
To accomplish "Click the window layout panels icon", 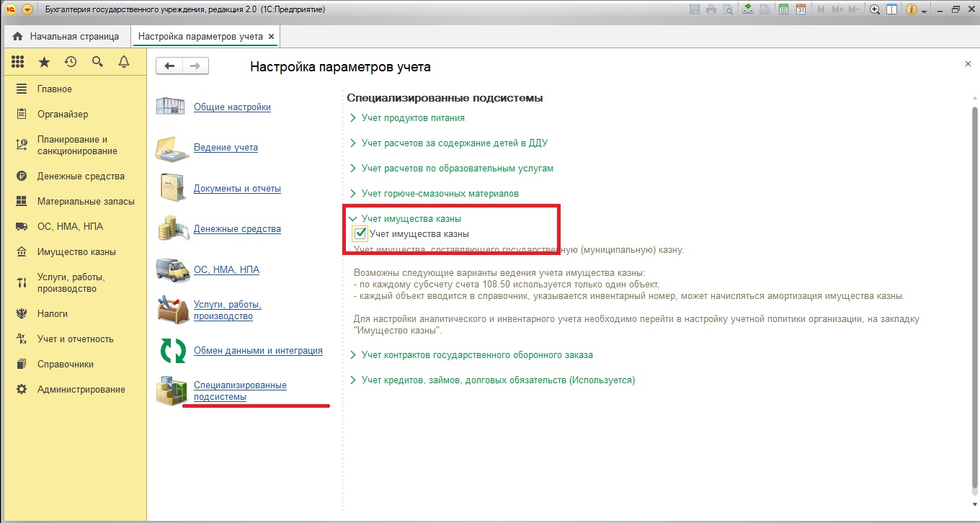I will pos(892,10).
